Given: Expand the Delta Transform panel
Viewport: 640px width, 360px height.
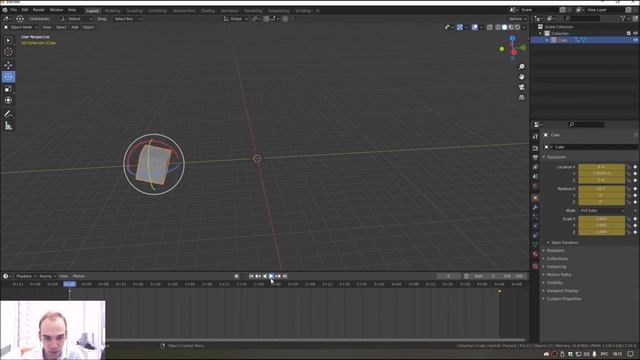Looking at the screenshot, I should click(x=564, y=242).
